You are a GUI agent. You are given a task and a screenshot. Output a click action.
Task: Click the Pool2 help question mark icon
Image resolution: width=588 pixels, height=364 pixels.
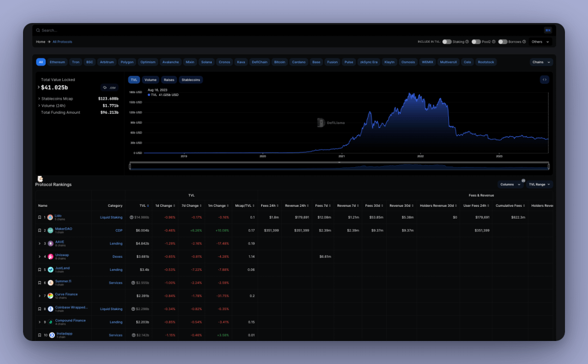pyautogui.click(x=494, y=42)
